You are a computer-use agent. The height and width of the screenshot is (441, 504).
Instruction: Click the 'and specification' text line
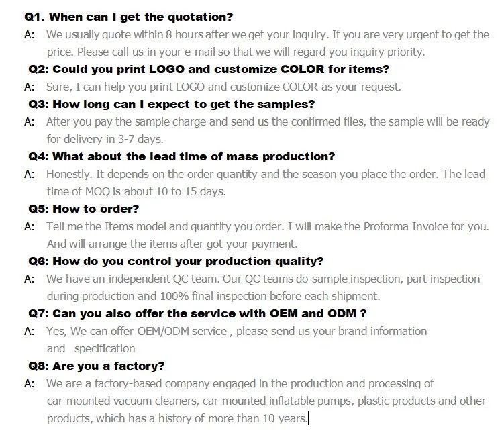click(91, 348)
